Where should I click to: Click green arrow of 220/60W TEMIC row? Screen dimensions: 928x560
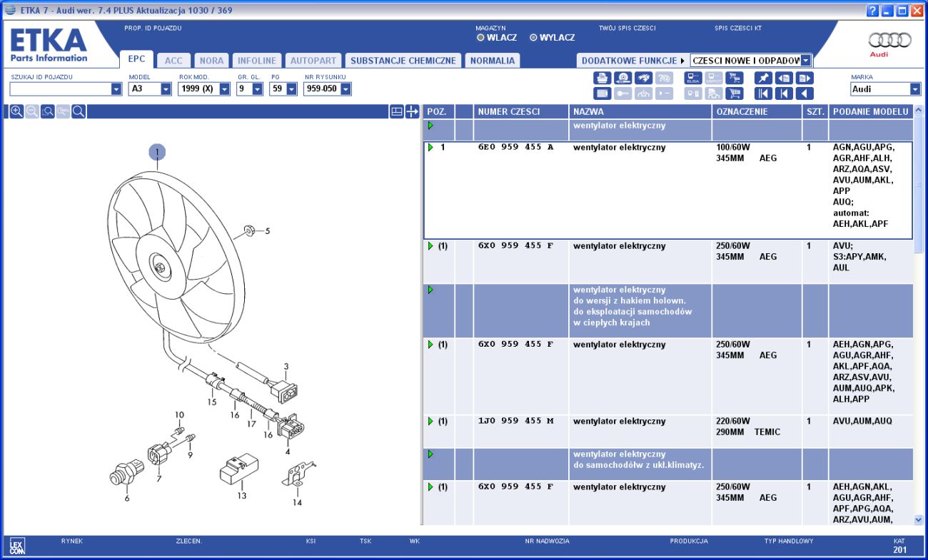click(430, 422)
